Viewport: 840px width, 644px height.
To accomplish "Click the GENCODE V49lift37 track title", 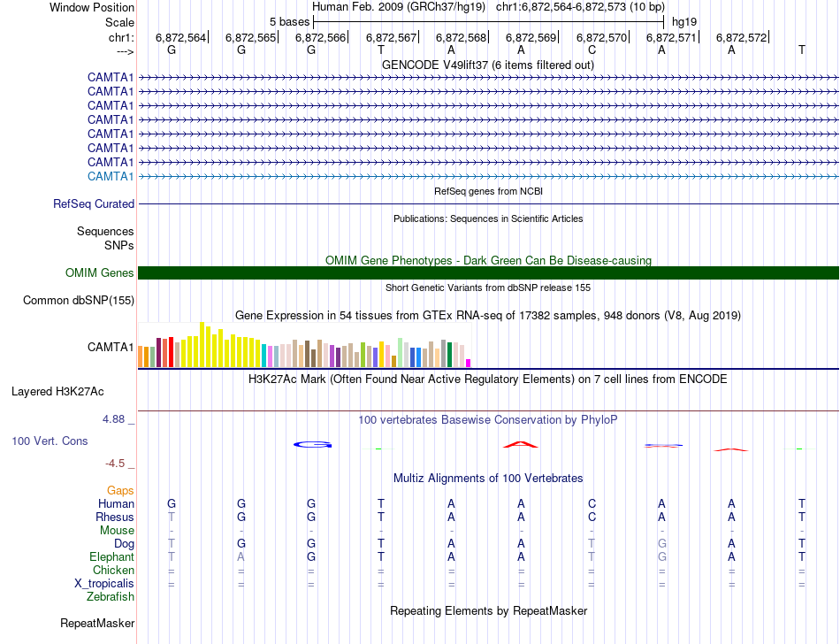I will point(487,65).
